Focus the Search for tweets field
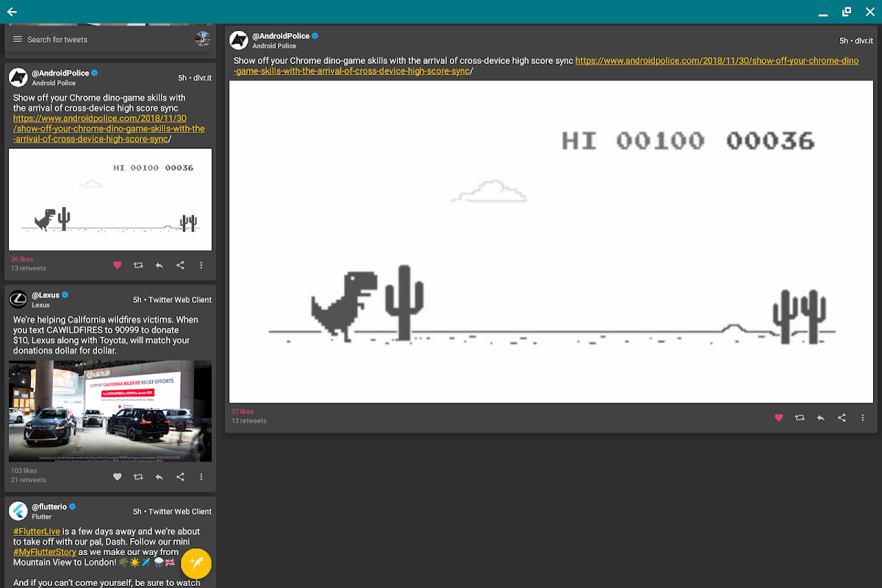 tap(110, 39)
